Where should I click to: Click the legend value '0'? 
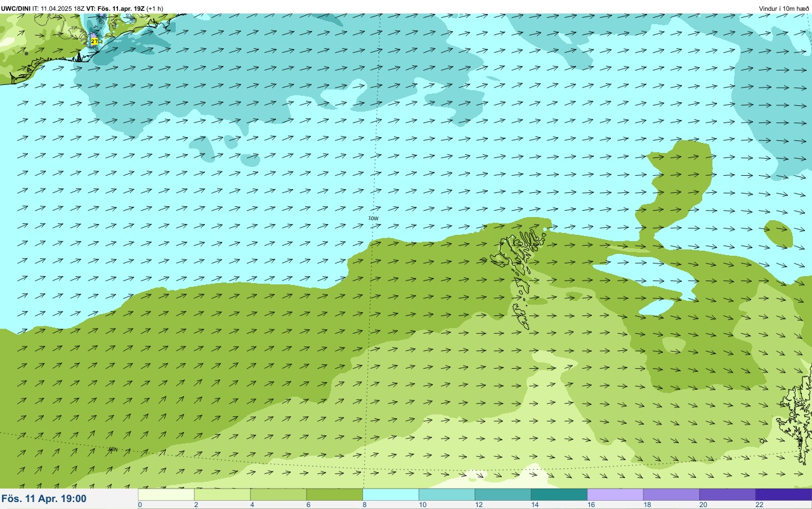click(x=140, y=505)
